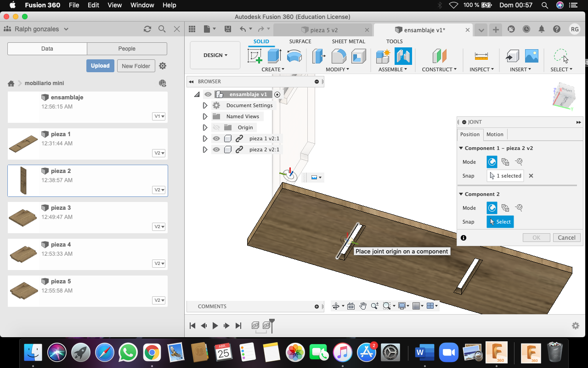Switch to the SHEET METAL ribbon tab
Screen dimensions: 588x368
point(348,41)
